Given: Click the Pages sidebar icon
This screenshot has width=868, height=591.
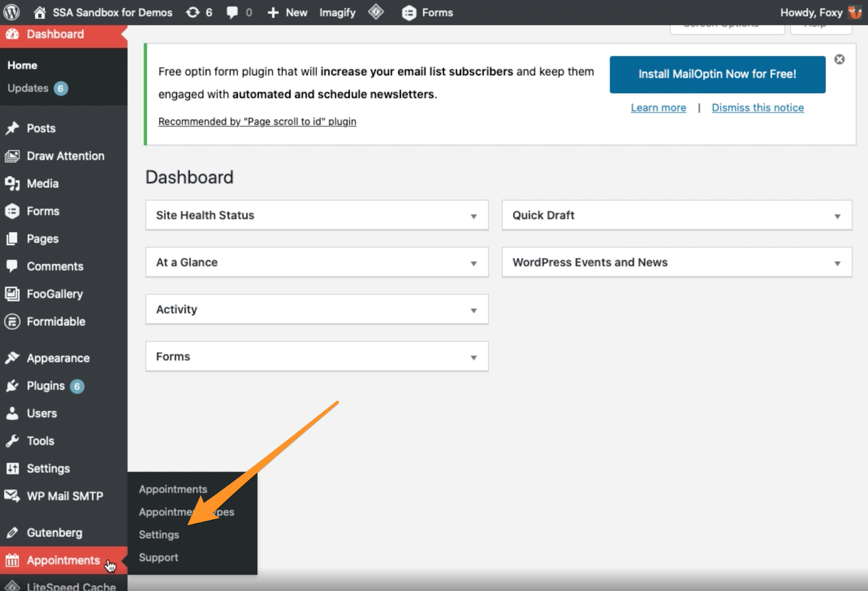Looking at the screenshot, I should (x=12, y=239).
